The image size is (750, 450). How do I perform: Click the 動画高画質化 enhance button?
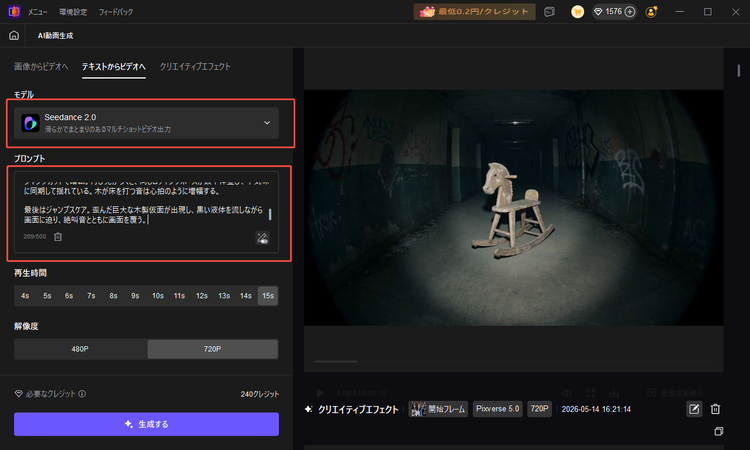[675, 393]
